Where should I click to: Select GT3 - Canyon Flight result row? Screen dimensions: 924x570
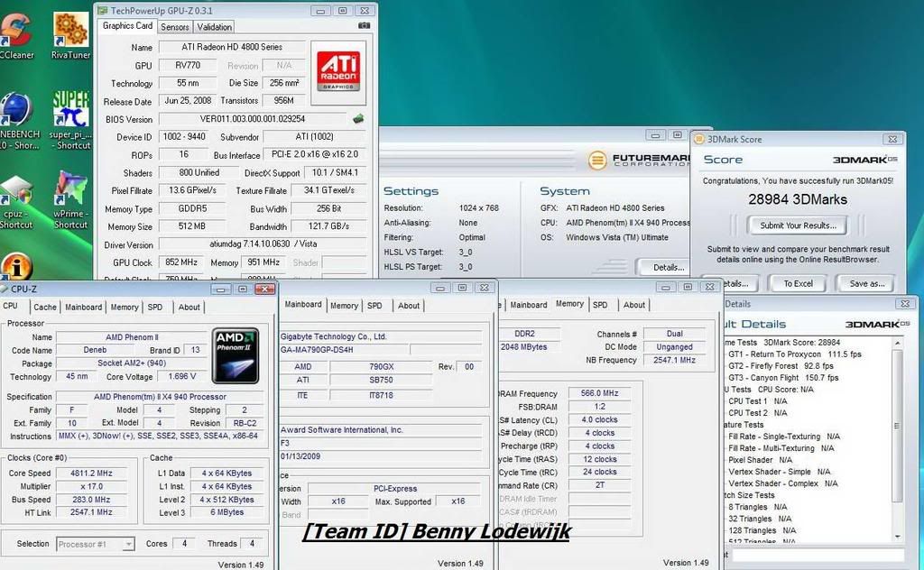click(x=783, y=378)
